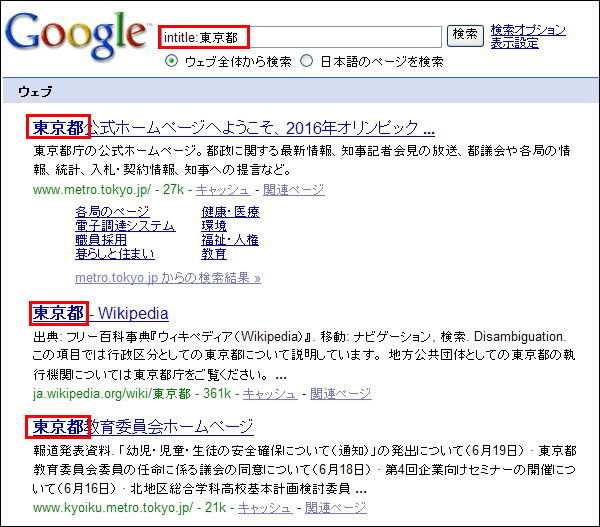Open 検索オプション advanced search link

(529, 30)
